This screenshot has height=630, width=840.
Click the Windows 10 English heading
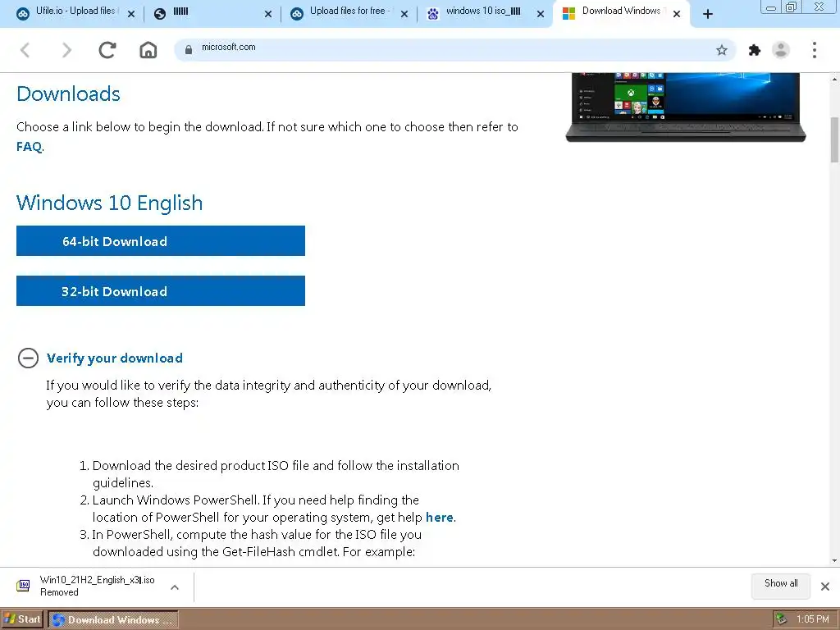tap(110, 203)
